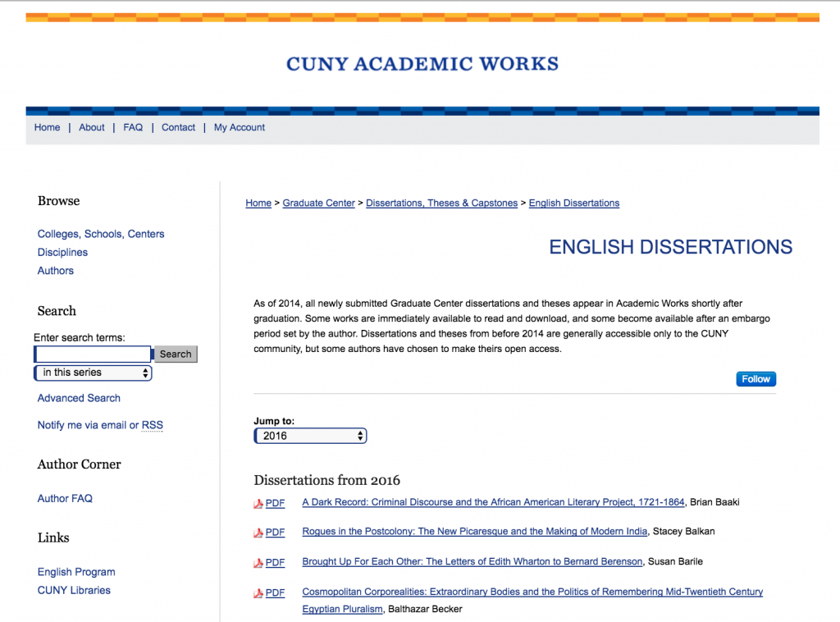Click the Dissertations from 2016 heading
Screen dimensions: 840x622
(326, 480)
